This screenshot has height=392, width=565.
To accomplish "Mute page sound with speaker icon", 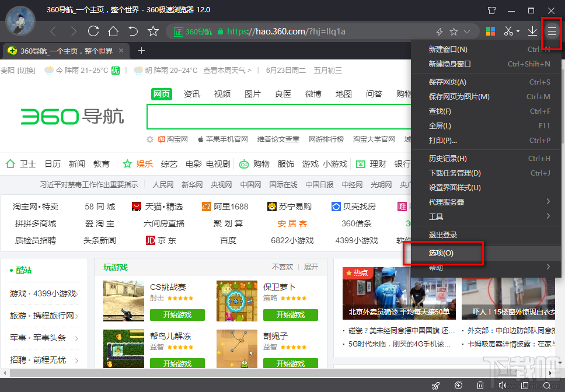I will point(503,386).
